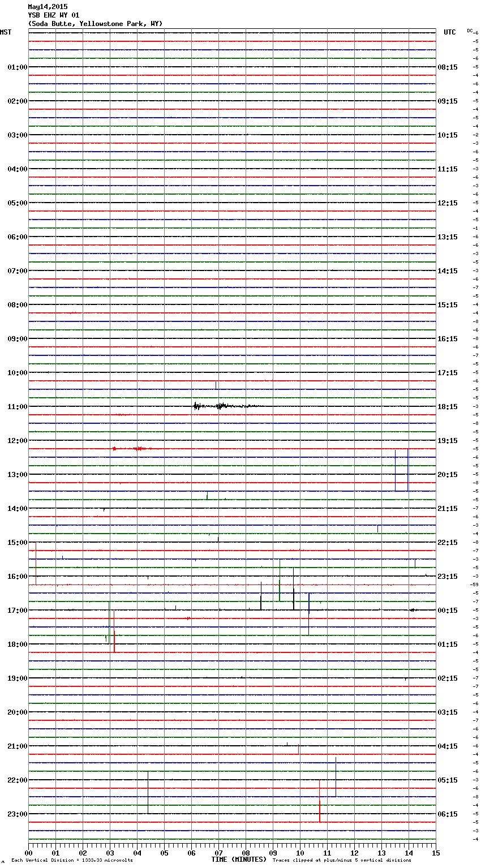Select the 02:00 MST time label
The image size is (481, 868).
coord(18,101)
